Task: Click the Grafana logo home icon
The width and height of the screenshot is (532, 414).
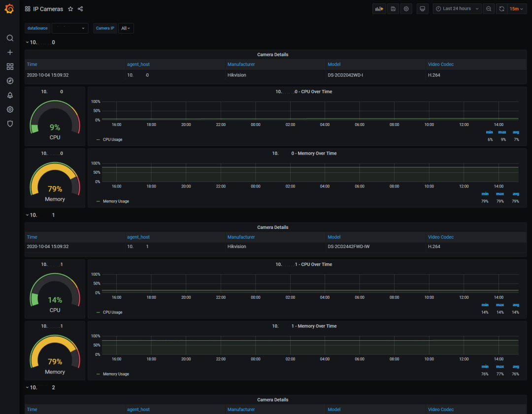Action: click(9, 9)
